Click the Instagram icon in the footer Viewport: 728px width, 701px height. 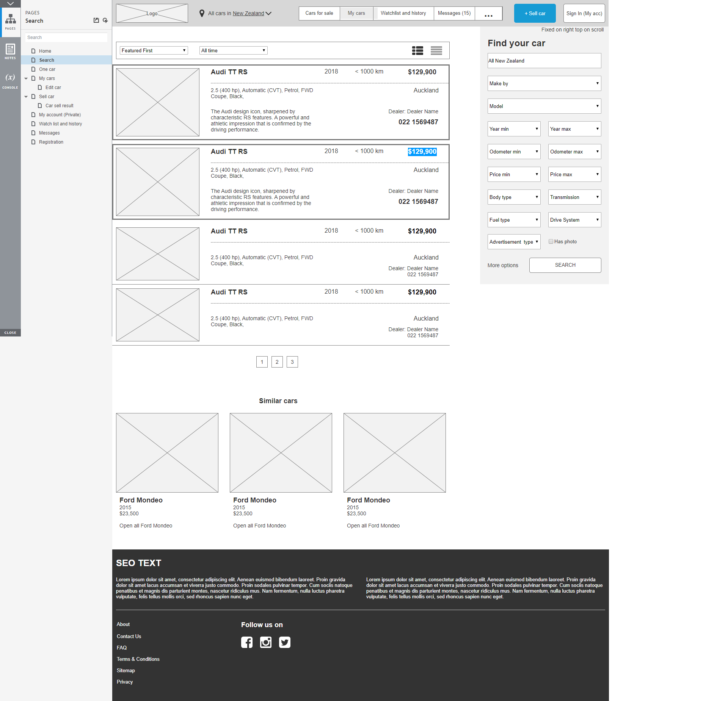click(266, 642)
